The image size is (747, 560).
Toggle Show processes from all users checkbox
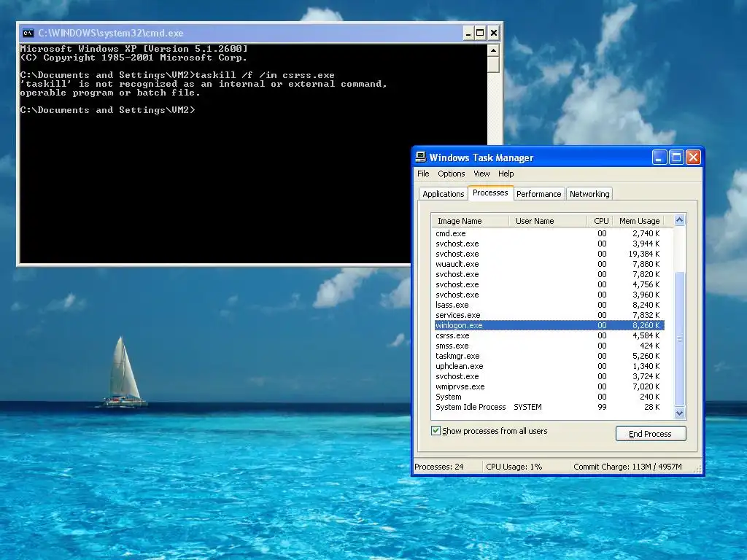pyautogui.click(x=436, y=430)
